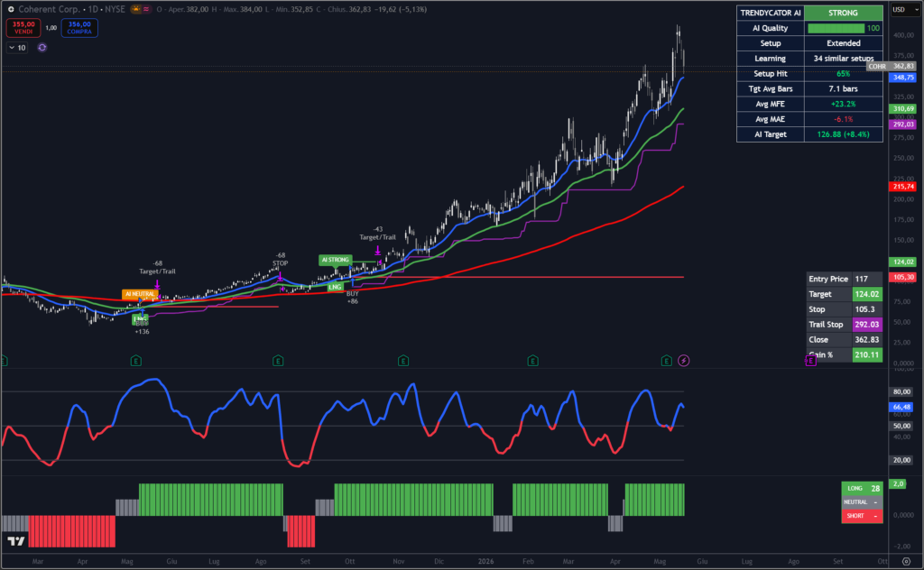Click the red VENDI 355,00 sell button
The width and height of the screenshot is (924, 570).
(23, 28)
